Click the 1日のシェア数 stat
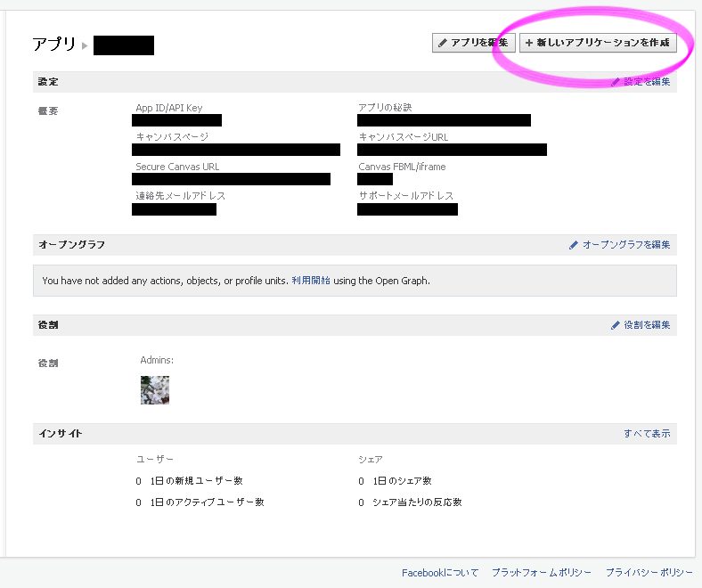 (402, 481)
